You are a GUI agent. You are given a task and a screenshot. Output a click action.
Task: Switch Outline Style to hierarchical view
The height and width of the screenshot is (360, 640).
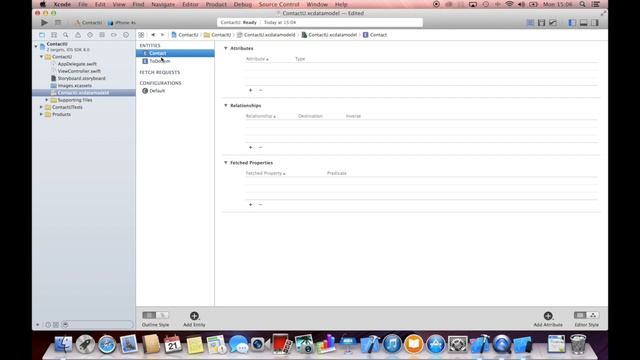[162, 315]
